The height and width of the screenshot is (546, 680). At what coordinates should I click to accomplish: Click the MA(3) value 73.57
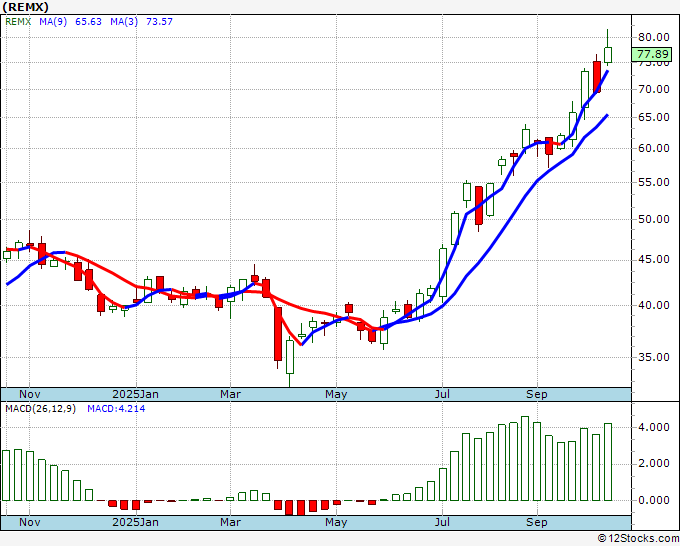pos(159,21)
